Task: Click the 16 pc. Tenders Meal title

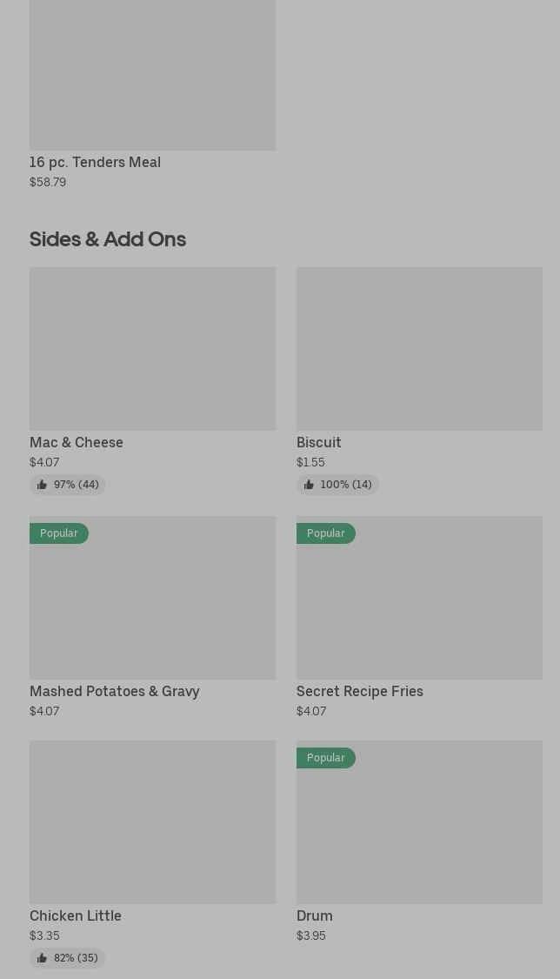Action: tap(95, 162)
